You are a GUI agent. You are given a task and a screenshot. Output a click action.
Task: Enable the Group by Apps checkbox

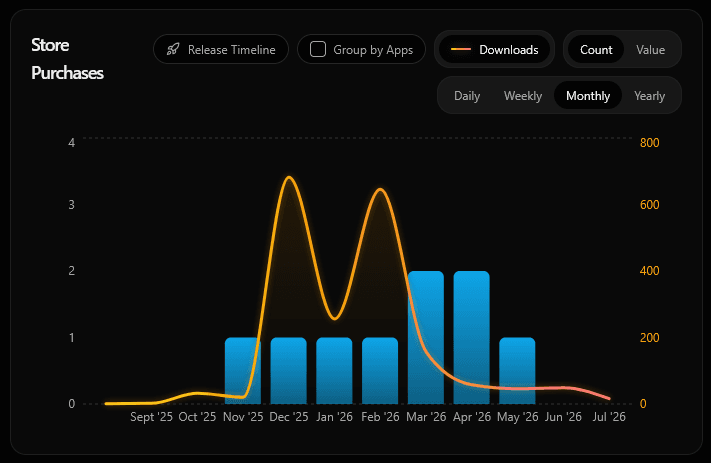click(318, 49)
